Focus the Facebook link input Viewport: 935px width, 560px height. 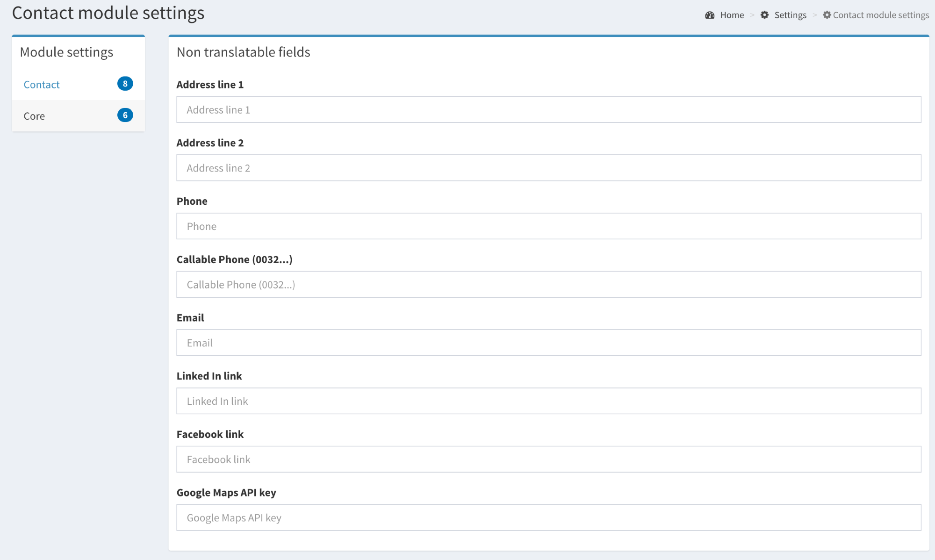[x=548, y=459]
